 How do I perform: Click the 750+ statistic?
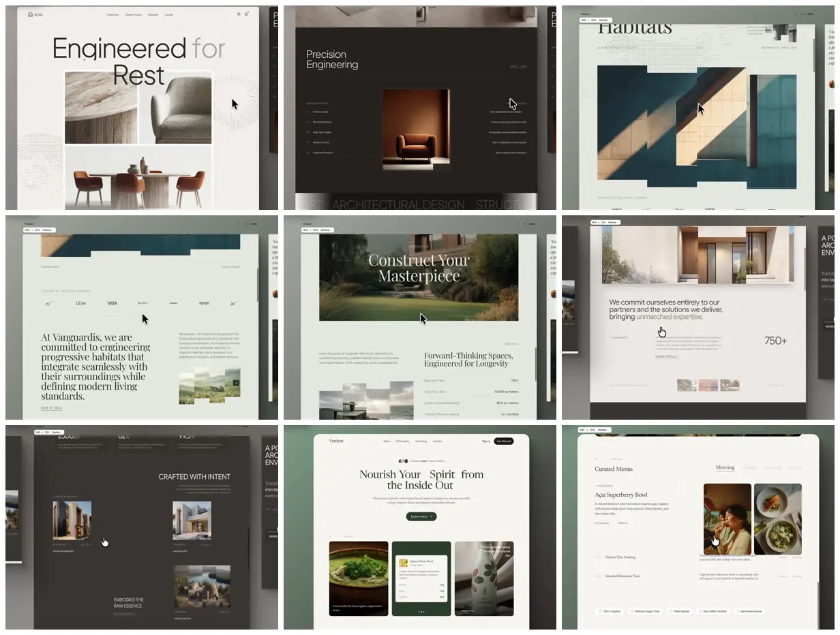775,341
